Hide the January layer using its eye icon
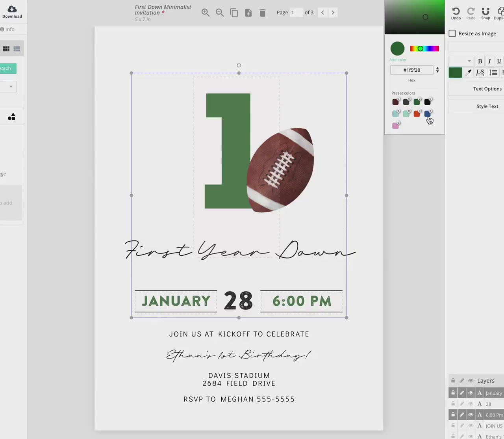 pos(471,393)
